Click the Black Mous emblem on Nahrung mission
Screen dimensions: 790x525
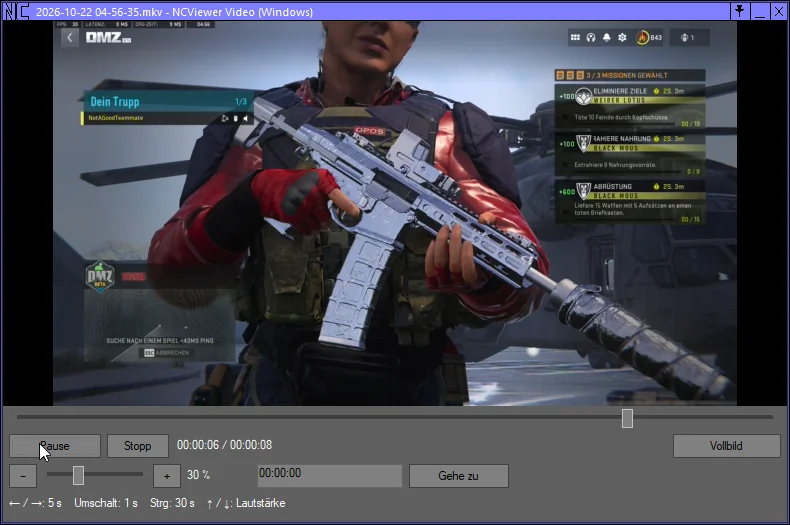coord(583,143)
